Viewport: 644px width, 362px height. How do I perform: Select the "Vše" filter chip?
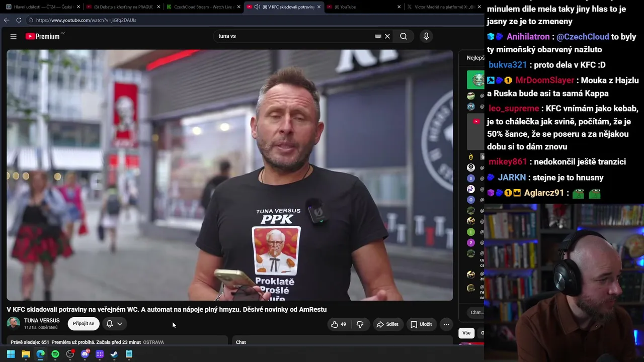tap(466, 333)
